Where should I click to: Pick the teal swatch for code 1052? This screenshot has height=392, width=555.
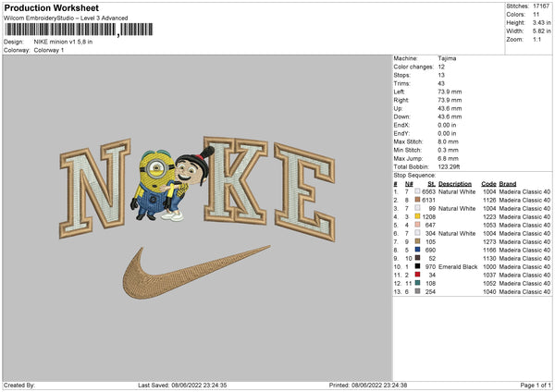pos(418,283)
